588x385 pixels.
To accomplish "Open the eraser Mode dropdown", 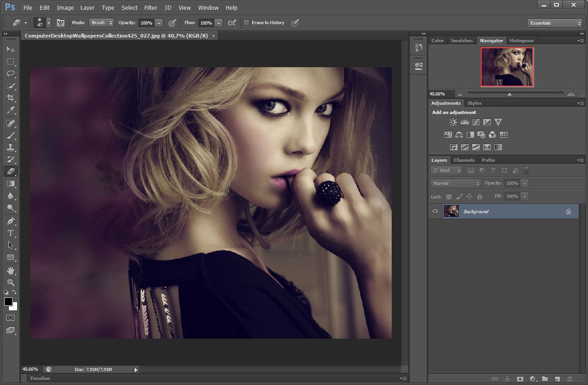I will [101, 23].
